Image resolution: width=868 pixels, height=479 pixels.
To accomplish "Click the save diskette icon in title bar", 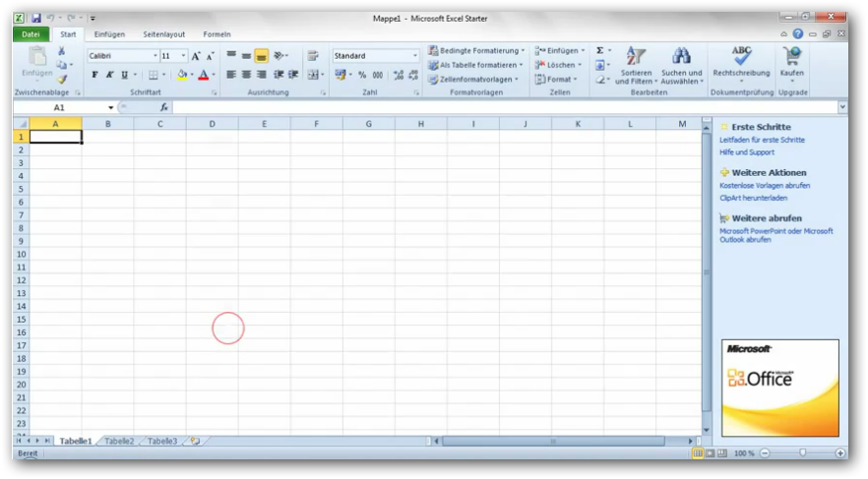I will pos(36,19).
